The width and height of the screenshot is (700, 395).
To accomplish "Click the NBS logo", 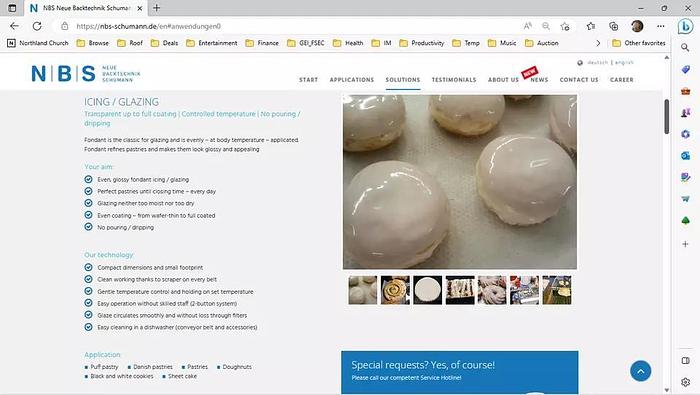I will pos(85,74).
